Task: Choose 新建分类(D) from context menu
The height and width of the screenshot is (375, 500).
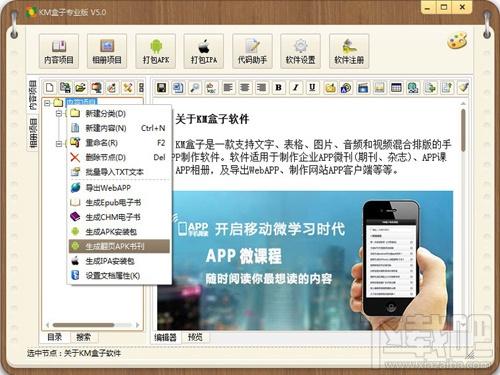Action: coord(119,113)
